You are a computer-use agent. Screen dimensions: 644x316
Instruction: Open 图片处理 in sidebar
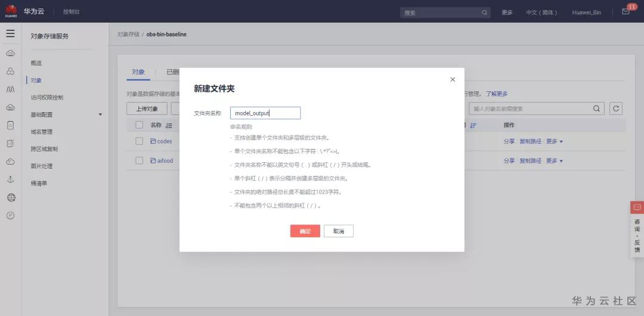pos(42,166)
